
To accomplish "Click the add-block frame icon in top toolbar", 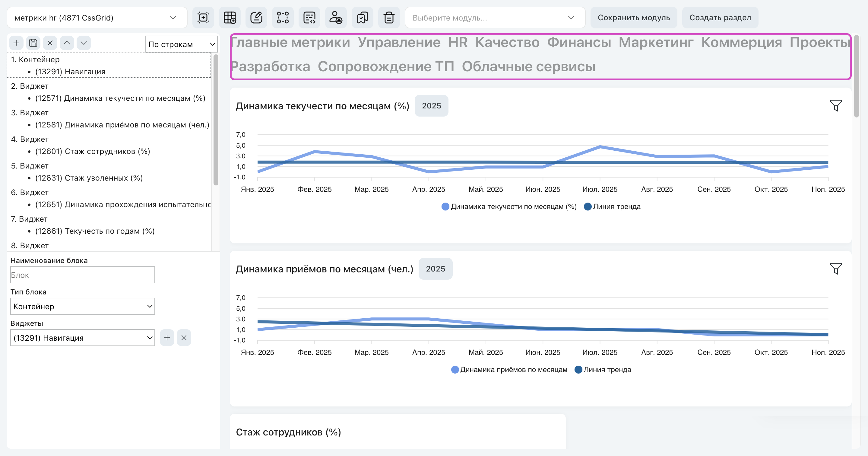I will coord(203,18).
